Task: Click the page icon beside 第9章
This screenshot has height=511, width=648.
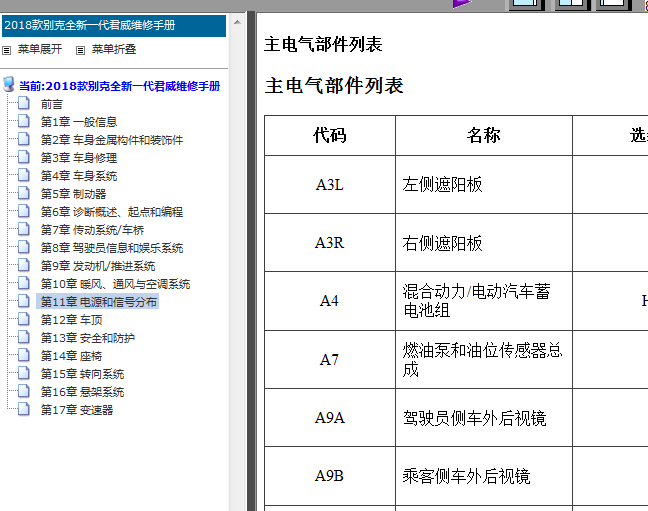Action: pos(24,265)
